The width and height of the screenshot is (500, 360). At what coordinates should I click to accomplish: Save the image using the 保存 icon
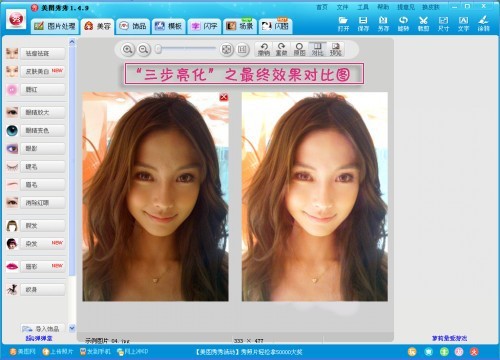363,23
